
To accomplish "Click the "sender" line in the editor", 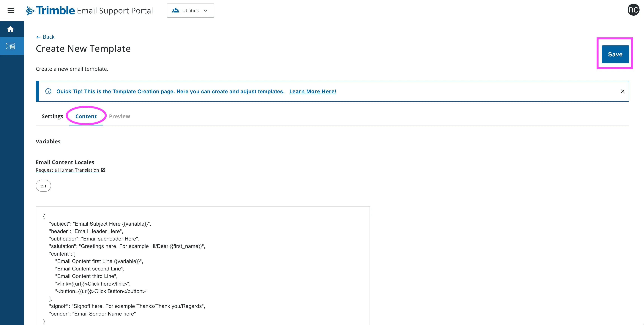I will pos(92,314).
